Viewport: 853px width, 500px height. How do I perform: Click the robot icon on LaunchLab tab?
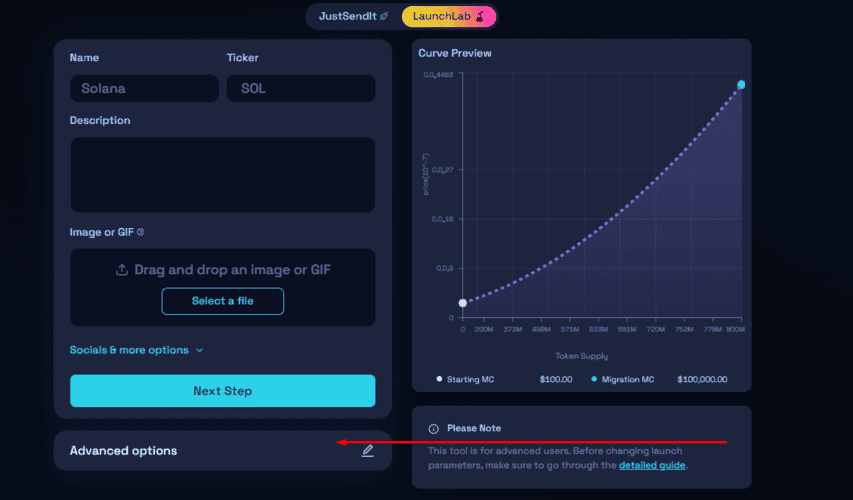click(480, 16)
